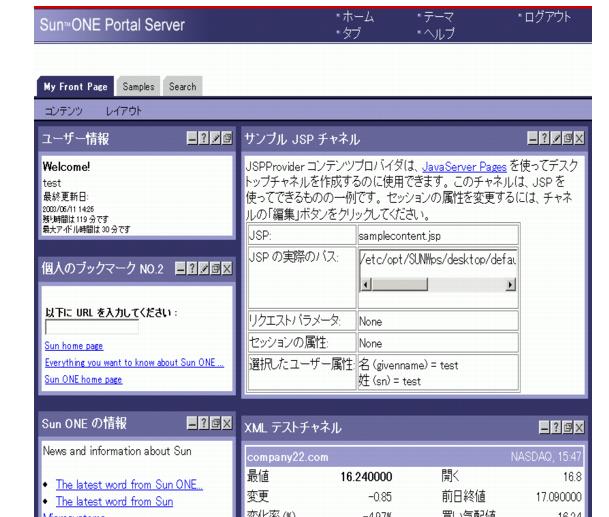This screenshot has height=517, width=609.
Task: Click the リクエストパラメータ label cell
Action: (302, 320)
